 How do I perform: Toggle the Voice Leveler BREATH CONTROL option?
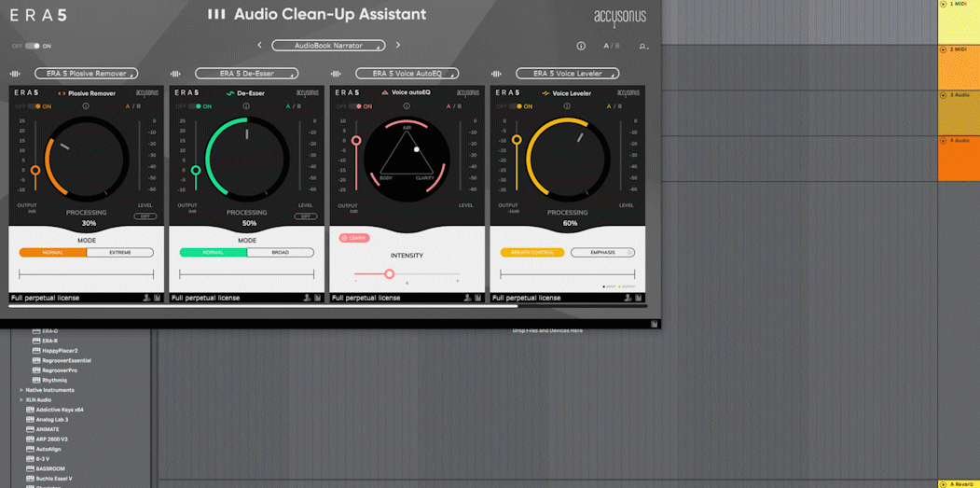point(532,253)
